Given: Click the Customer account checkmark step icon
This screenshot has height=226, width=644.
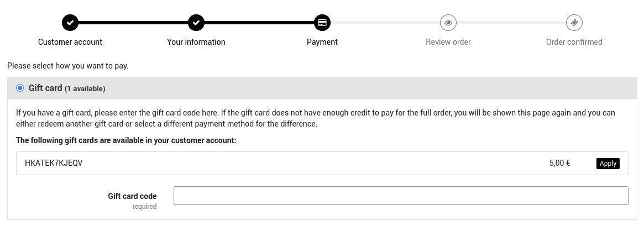Looking at the screenshot, I should [x=70, y=23].
